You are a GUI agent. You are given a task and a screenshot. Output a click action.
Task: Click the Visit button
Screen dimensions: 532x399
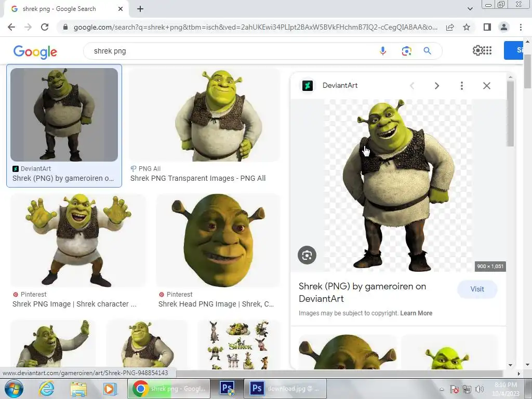coord(477,289)
